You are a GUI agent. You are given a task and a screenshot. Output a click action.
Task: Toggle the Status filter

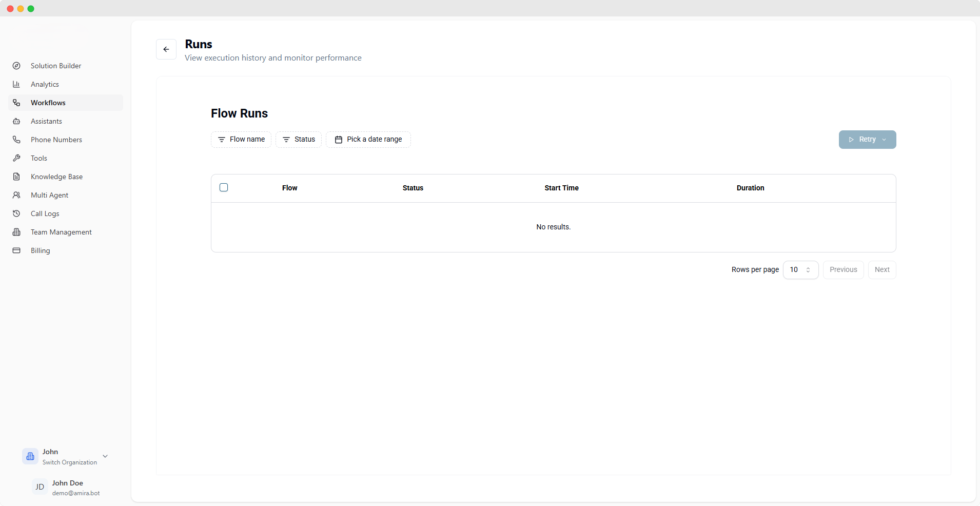click(299, 139)
